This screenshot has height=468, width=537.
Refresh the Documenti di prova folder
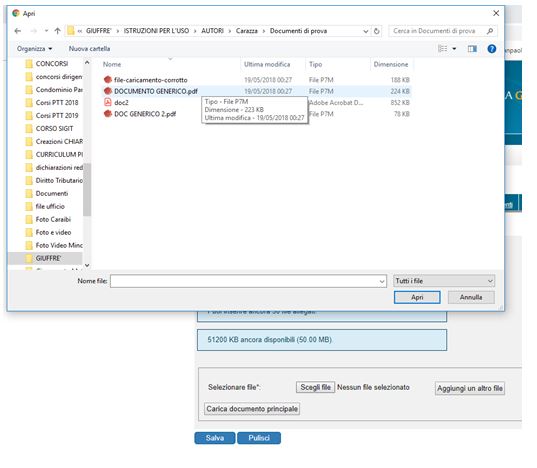click(376, 31)
